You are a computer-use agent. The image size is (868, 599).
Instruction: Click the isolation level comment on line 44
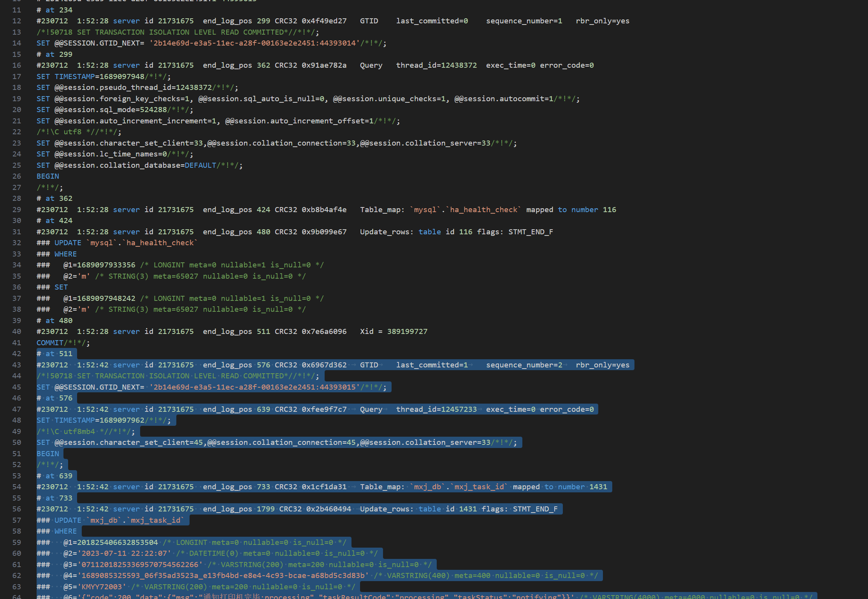(x=178, y=376)
